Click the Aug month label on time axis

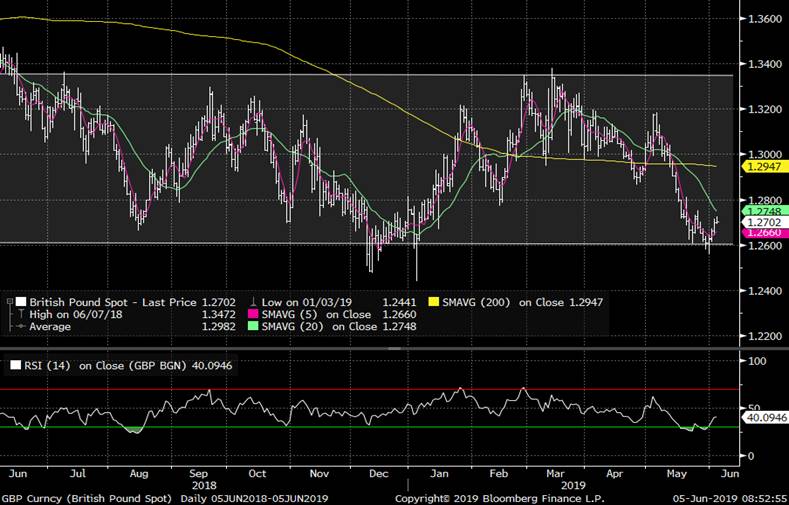point(139,473)
